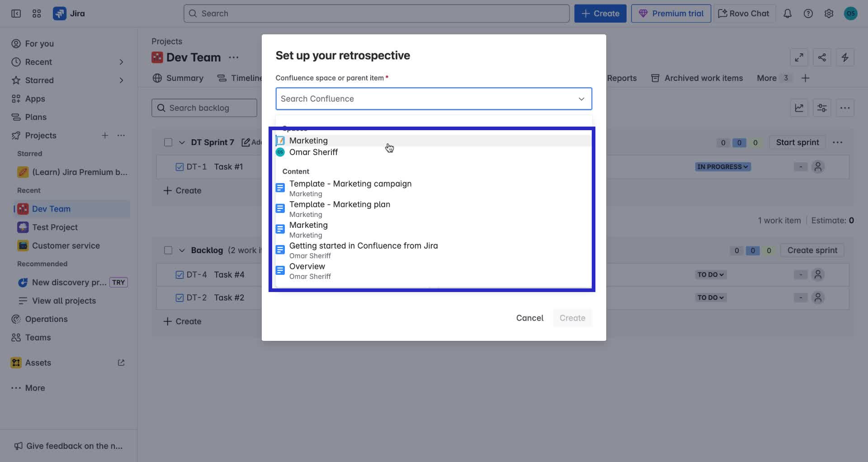Screen dimensions: 868x462
Task: Click the automation lightning bolt icon
Action: (845, 57)
